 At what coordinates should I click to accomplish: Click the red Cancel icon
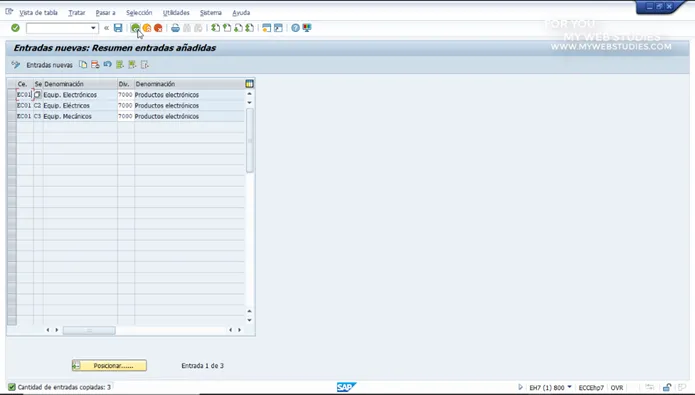click(x=158, y=28)
